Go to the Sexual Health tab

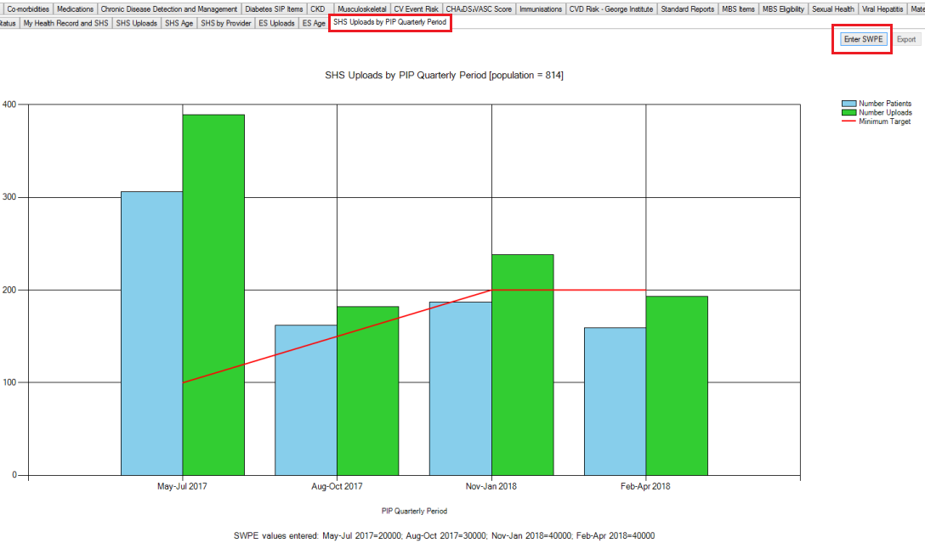click(x=832, y=8)
